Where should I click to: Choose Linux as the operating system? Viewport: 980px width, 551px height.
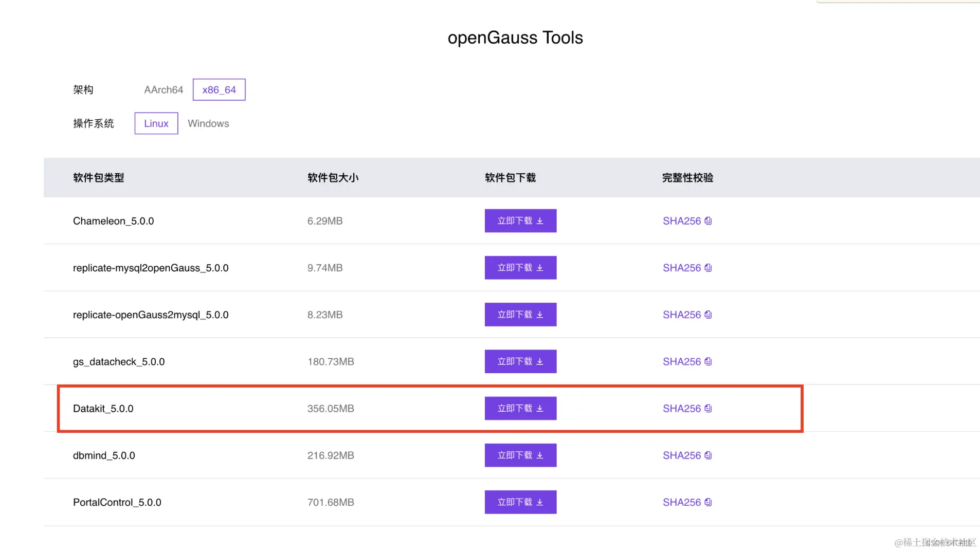[x=156, y=123]
